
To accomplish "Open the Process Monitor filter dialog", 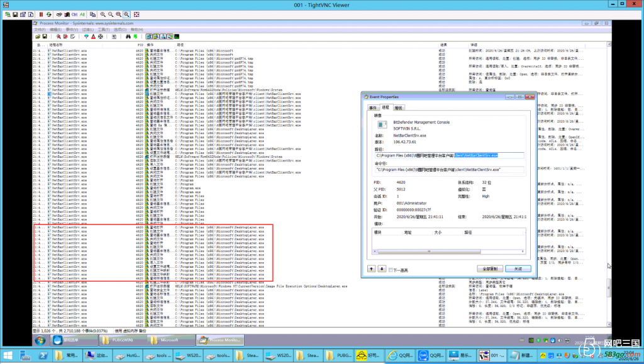I will [86, 36].
